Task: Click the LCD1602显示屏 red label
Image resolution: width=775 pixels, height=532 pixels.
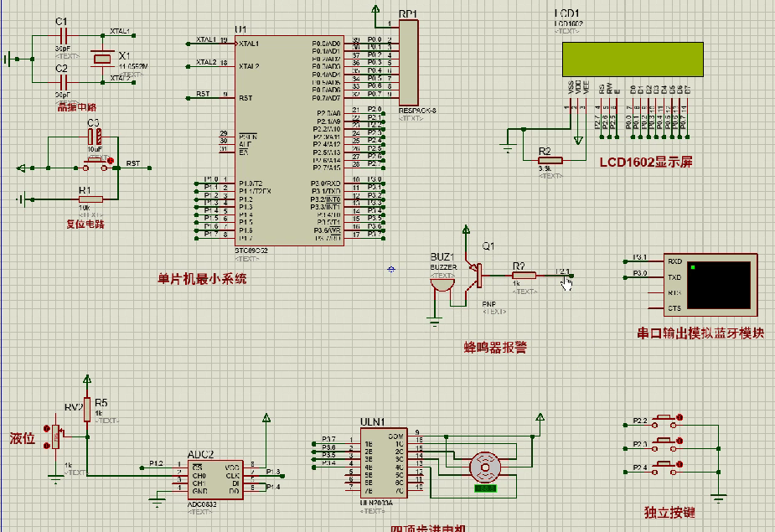Action: pos(646,163)
